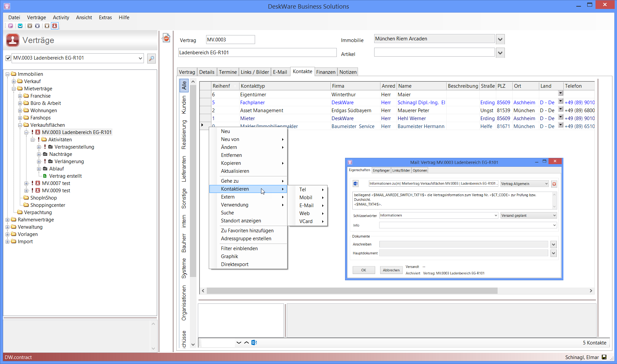Click the purple P toolbar icon

click(x=11, y=26)
